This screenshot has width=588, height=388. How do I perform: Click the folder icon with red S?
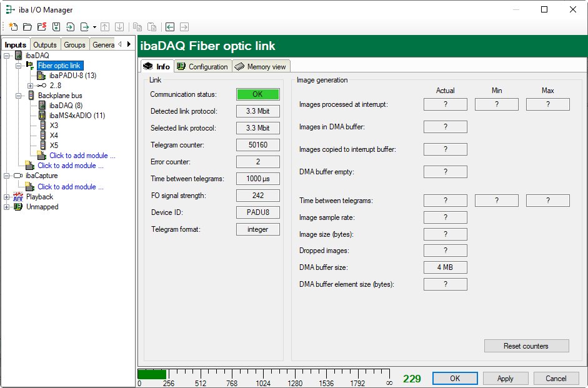42,27
